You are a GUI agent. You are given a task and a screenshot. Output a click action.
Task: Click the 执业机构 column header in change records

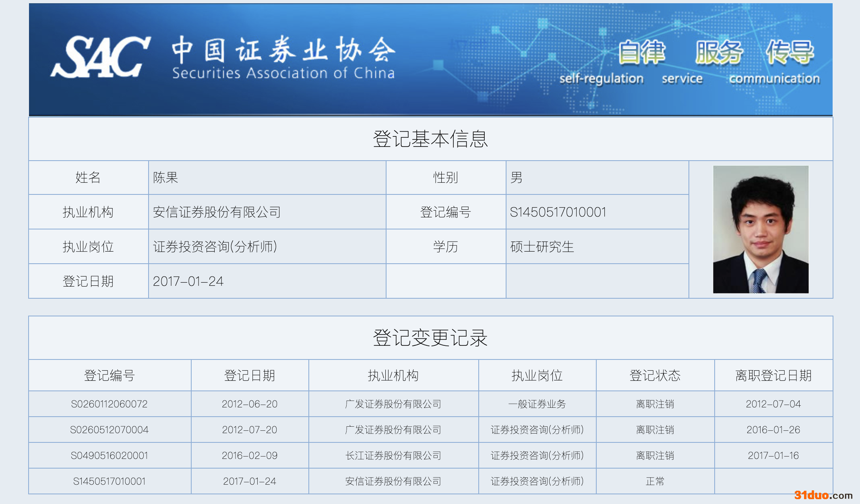point(393,376)
